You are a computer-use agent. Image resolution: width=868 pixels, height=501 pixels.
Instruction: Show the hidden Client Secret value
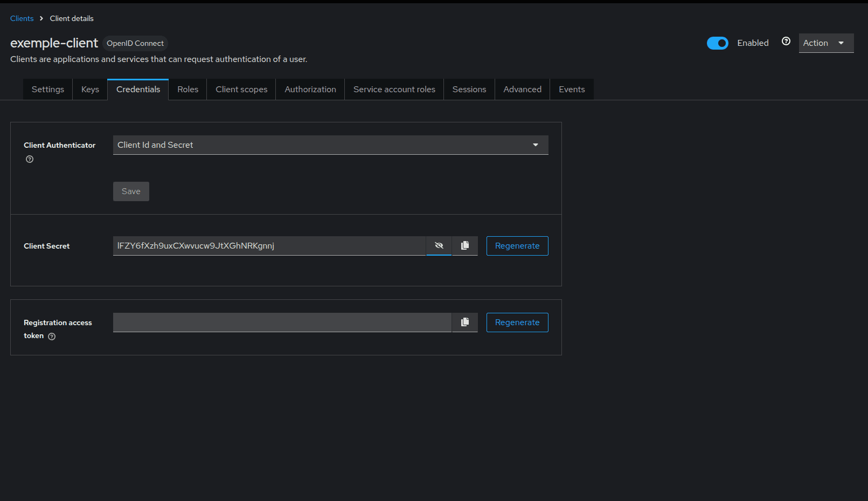click(439, 245)
